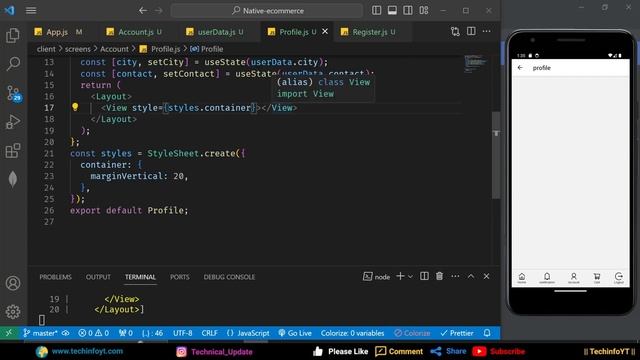This screenshot has height=360, width=640.
Task: Switch to the PROBLEMS panel tab
Action: click(x=56, y=277)
